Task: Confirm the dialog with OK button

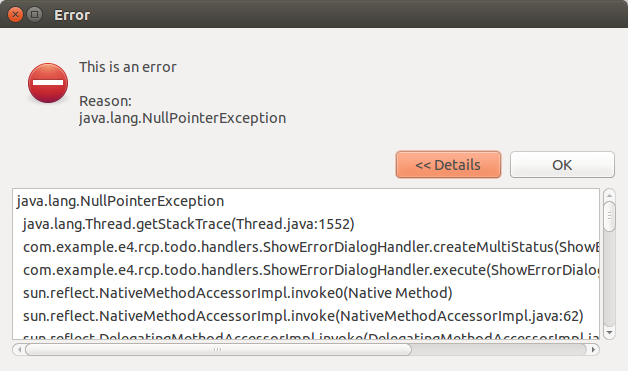Action: tap(562, 165)
